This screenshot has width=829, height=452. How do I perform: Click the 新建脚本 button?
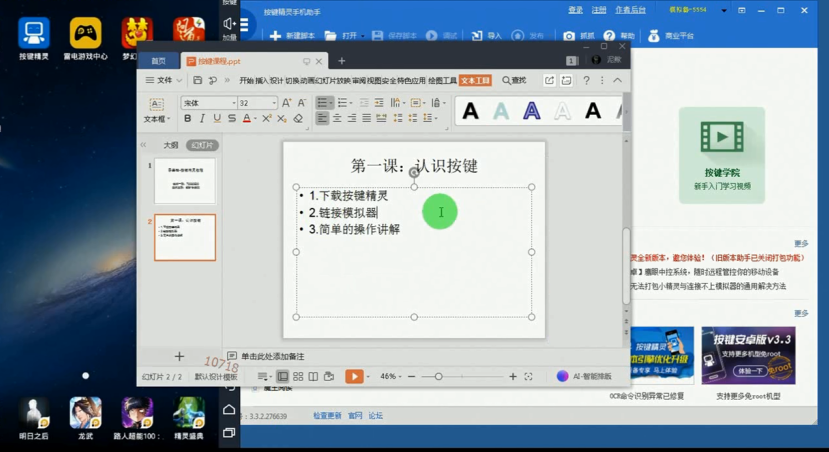pyautogui.click(x=292, y=36)
